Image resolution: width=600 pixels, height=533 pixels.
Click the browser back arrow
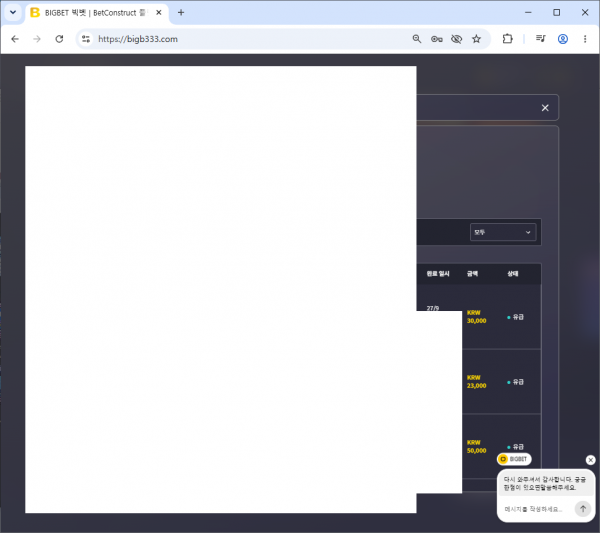click(x=15, y=39)
